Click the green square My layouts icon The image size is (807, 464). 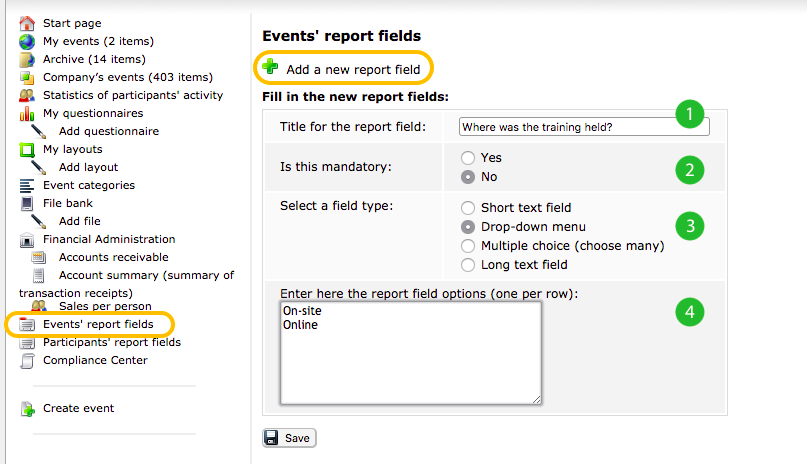coord(27,150)
